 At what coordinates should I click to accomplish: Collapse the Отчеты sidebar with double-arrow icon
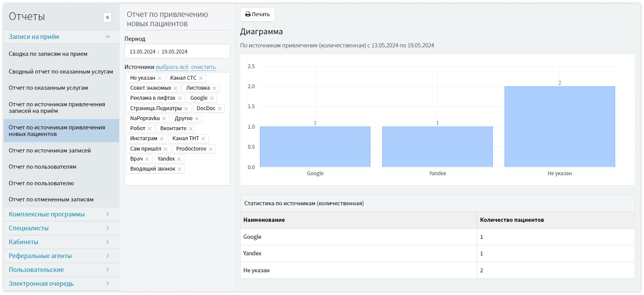click(107, 17)
